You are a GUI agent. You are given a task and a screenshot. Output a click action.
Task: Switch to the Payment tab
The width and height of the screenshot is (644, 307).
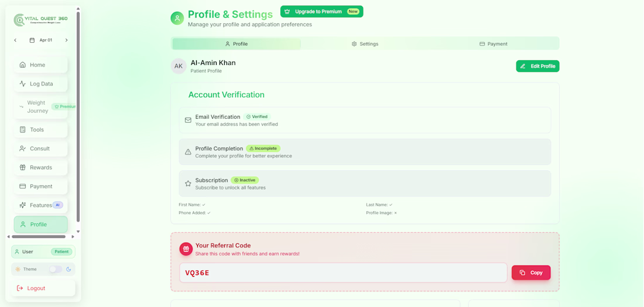[x=493, y=44]
